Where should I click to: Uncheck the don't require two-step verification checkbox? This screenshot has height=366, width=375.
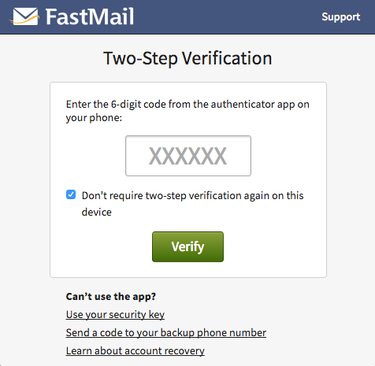click(71, 194)
